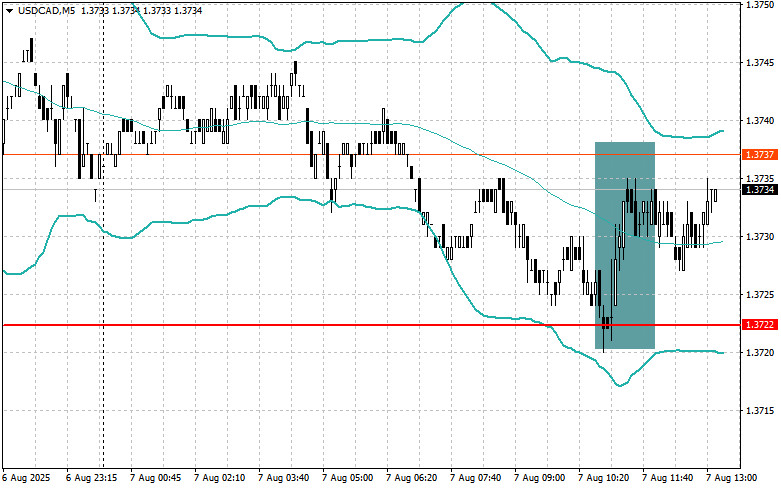
Task: Click the 1.3745 price scale label
Action: pyautogui.click(x=760, y=63)
